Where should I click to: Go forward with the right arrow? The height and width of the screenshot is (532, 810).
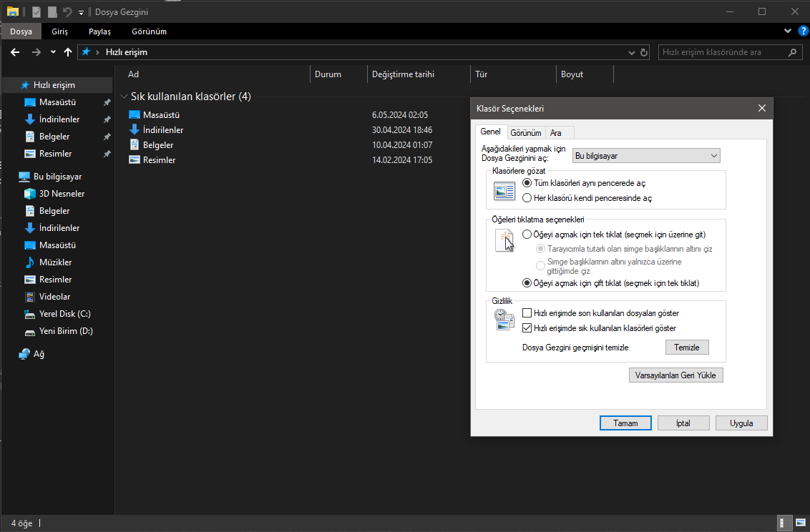pyautogui.click(x=36, y=52)
